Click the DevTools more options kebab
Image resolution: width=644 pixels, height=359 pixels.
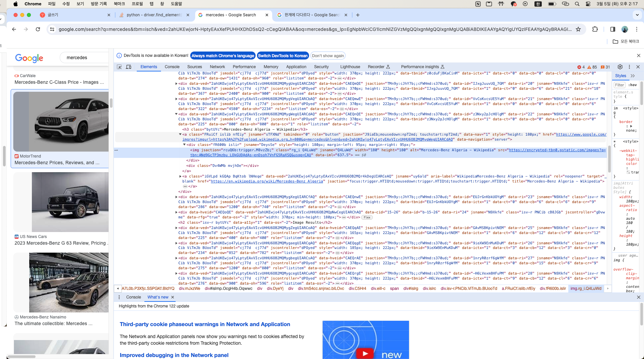click(x=629, y=67)
